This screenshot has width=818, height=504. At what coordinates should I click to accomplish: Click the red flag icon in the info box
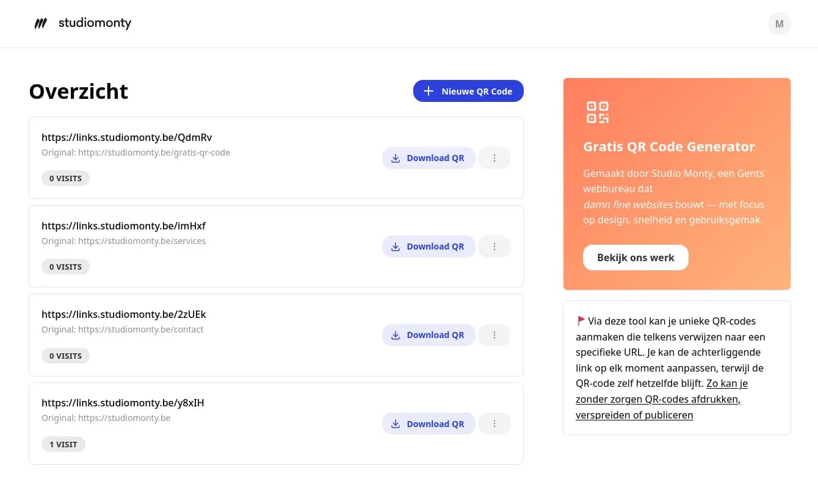[x=580, y=320]
